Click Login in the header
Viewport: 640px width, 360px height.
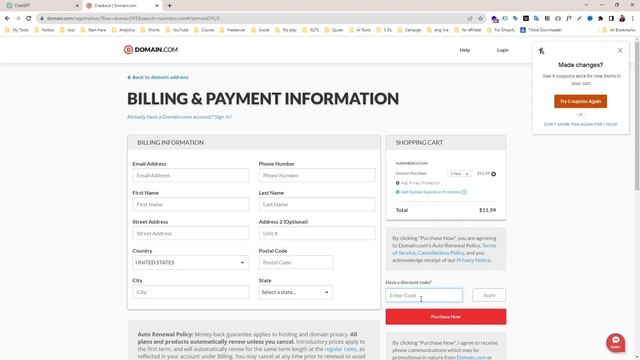502,50
